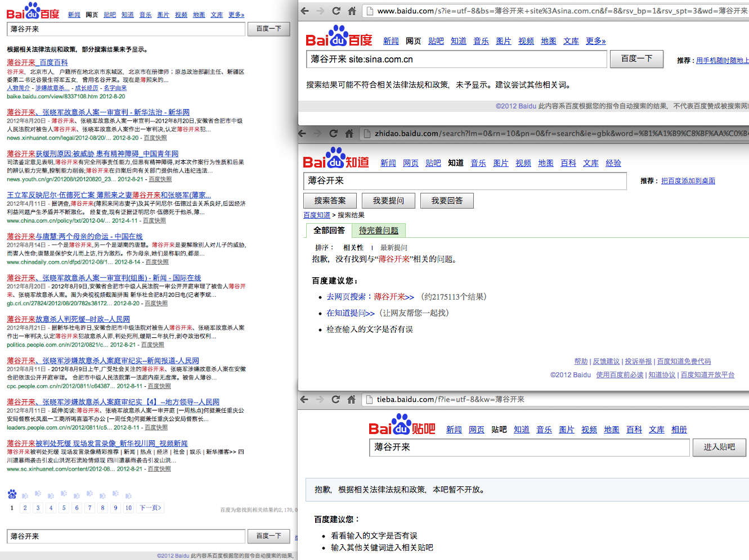The width and height of the screenshot is (749, 560).
Task: Sort Zhidao results by 相关性
Action: 353,248
